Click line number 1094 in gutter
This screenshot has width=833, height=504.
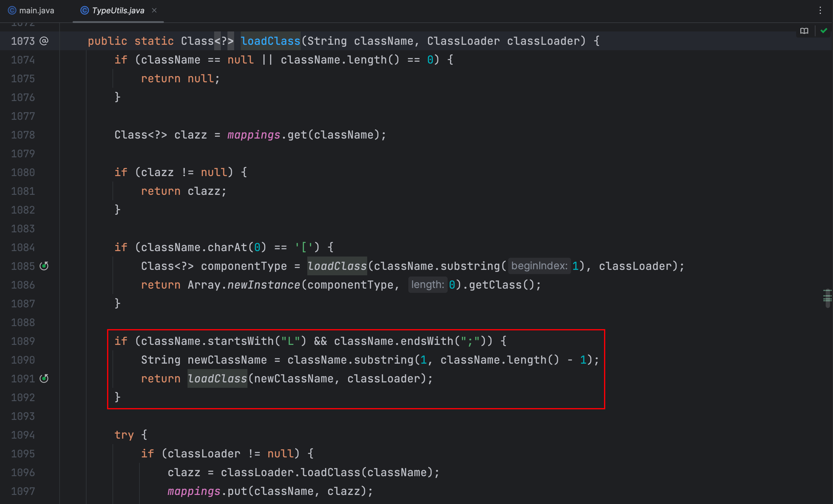point(23,435)
